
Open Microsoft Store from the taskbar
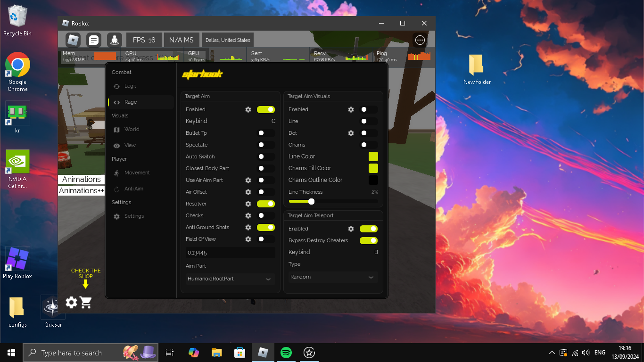239,353
